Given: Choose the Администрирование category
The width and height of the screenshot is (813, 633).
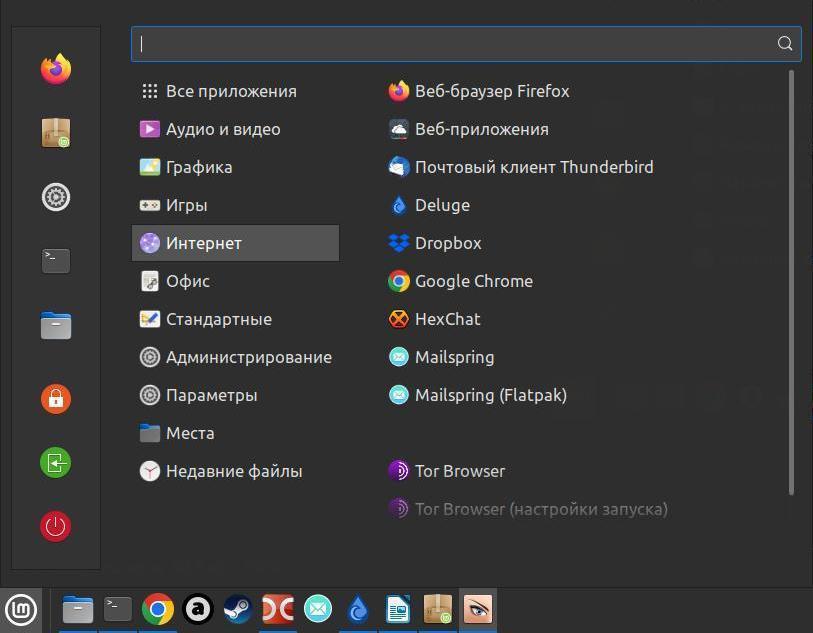Looking at the screenshot, I should point(248,357).
